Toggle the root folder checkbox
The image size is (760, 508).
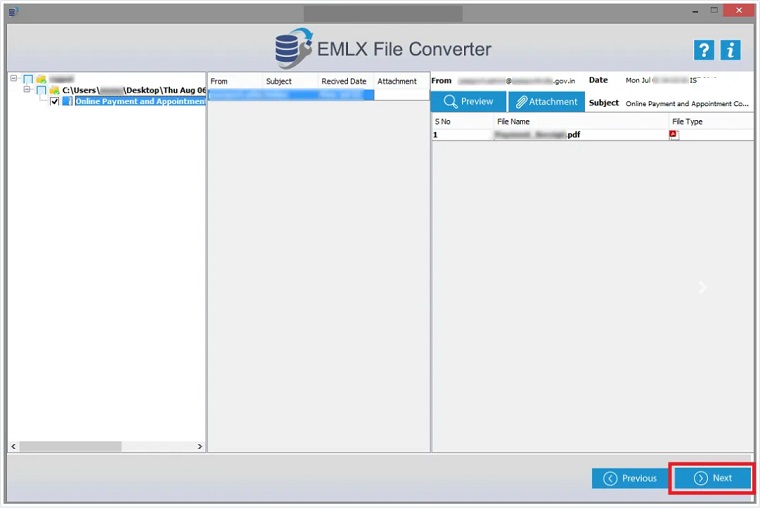(28, 79)
